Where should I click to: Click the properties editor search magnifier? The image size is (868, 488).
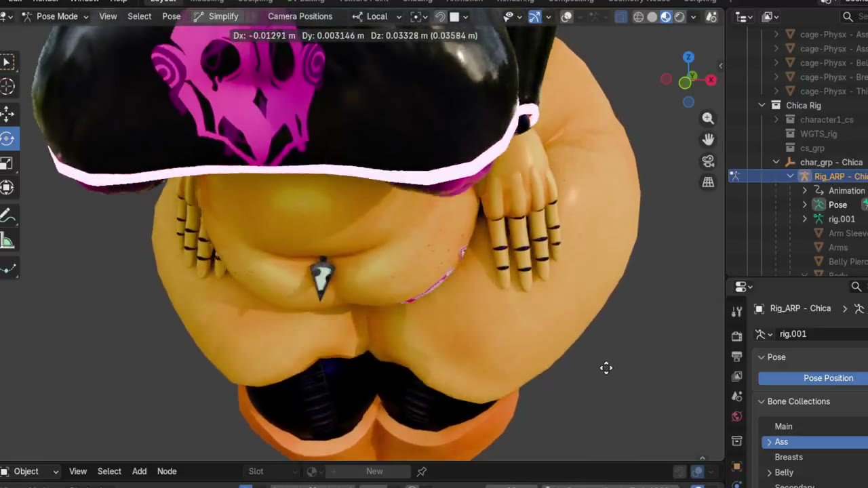tap(856, 287)
